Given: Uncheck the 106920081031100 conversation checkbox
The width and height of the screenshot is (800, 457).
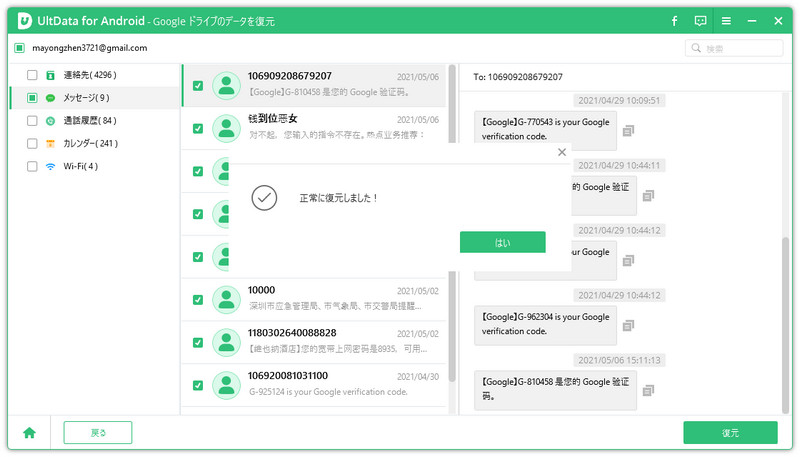Looking at the screenshot, I should 198,386.
